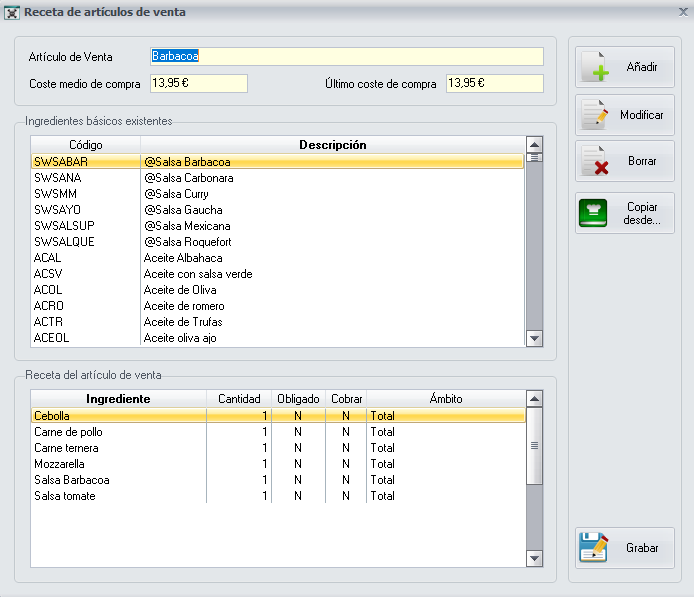The height and width of the screenshot is (597, 694).
Task: Click the window icon in title bar
Action: 12,12
